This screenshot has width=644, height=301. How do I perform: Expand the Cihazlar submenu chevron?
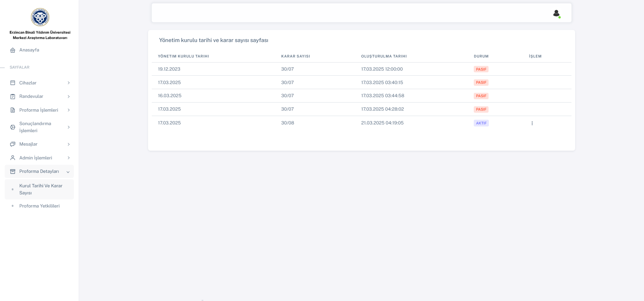pyautogui.click(x=68, y=83)
